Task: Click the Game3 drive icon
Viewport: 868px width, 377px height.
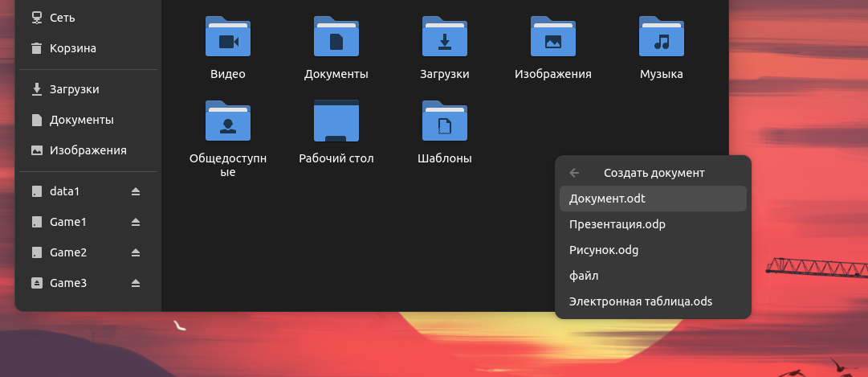Action: click(x=37, y=283)
